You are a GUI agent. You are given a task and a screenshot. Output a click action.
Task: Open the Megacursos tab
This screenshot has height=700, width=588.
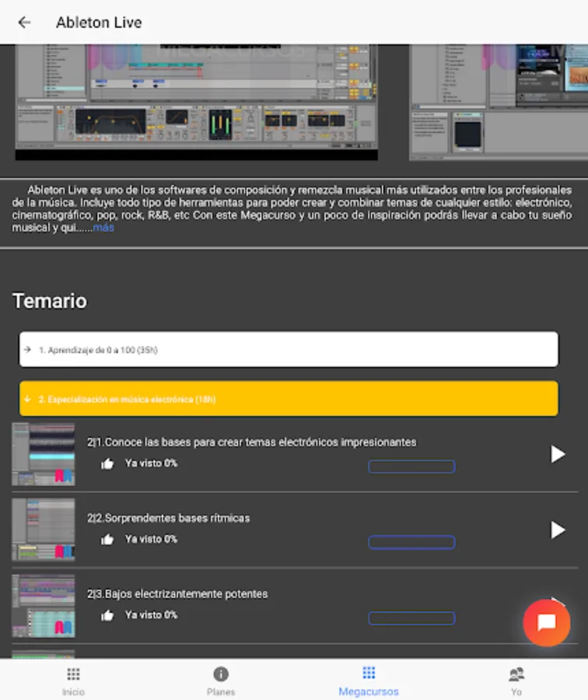tap(369, 681)
